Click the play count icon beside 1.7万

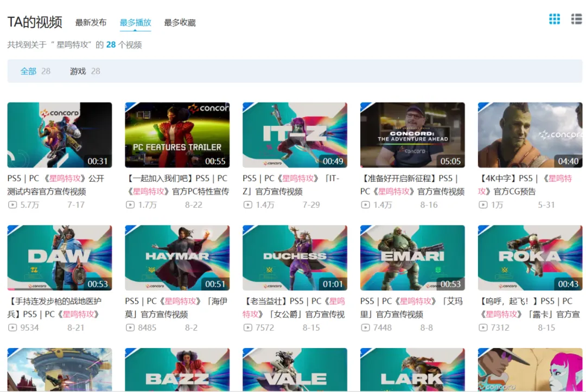(x=130, y=204)
